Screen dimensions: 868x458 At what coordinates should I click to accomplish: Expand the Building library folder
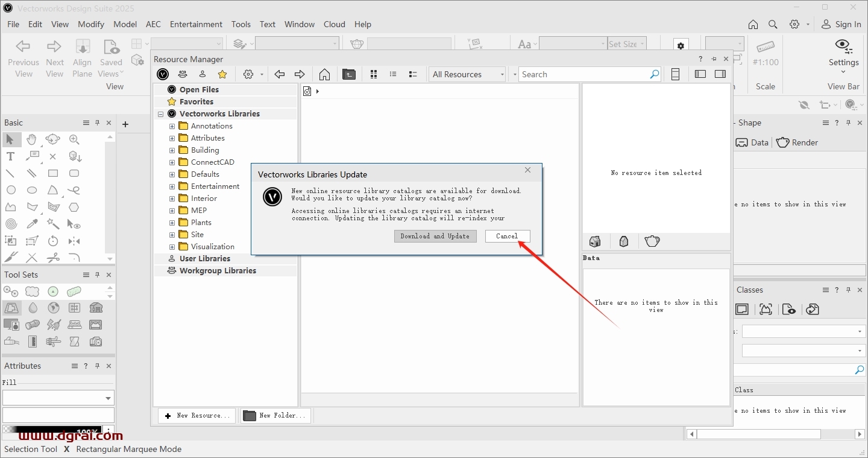click(172, 150)
